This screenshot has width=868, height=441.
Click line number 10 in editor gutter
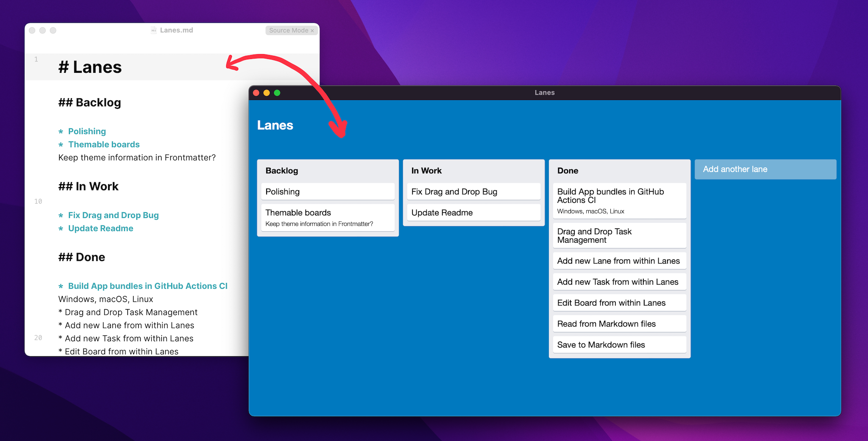[x=38, y=202]
